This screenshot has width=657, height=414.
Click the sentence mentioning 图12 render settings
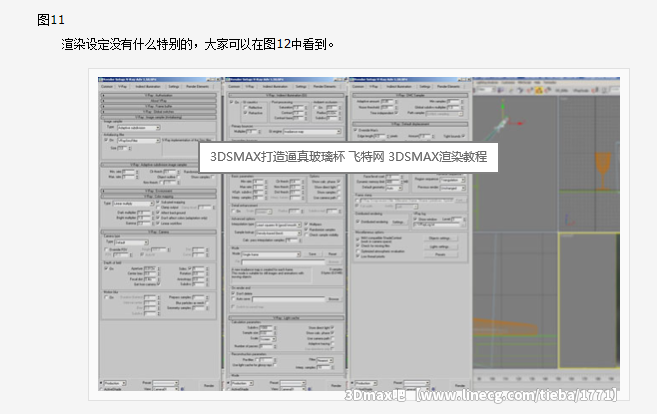pyautogui.click(x=197, y=44)
